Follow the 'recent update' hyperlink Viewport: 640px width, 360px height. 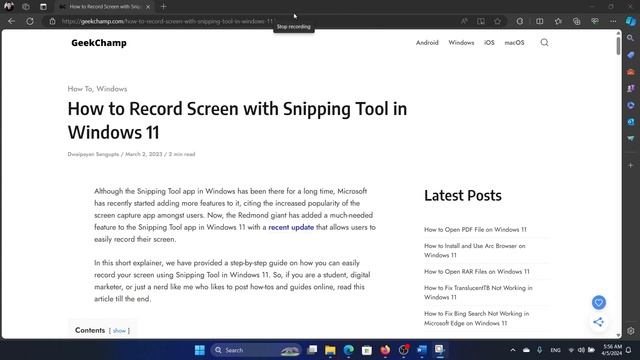coord(291,227)
